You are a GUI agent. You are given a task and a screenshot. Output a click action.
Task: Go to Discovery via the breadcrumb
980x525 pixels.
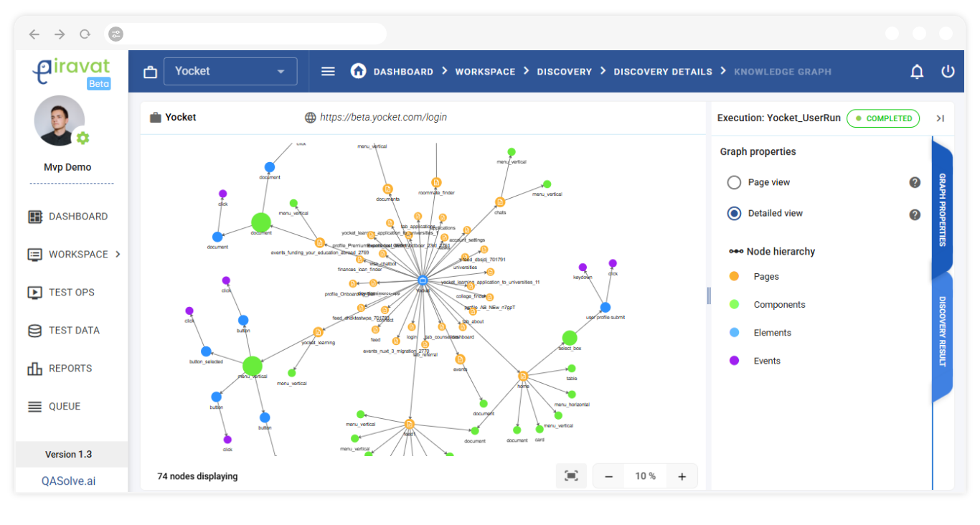[x=565, y=72]
